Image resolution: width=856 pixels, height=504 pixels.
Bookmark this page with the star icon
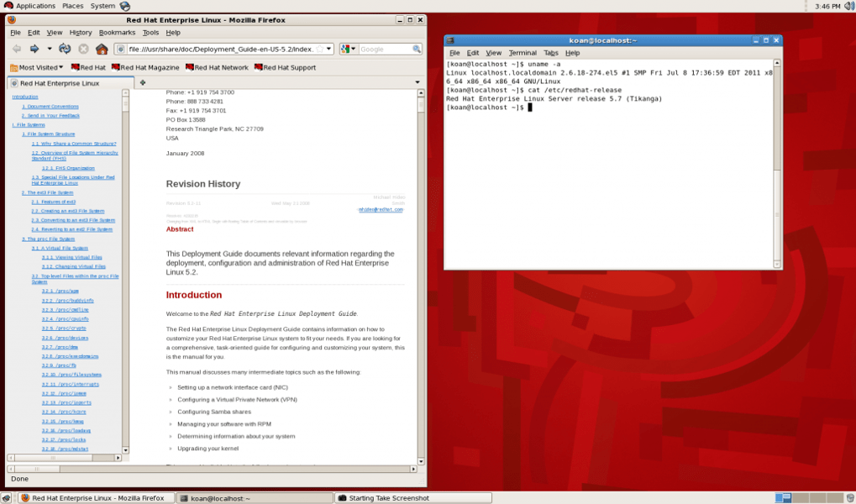(x=320, y=50)
